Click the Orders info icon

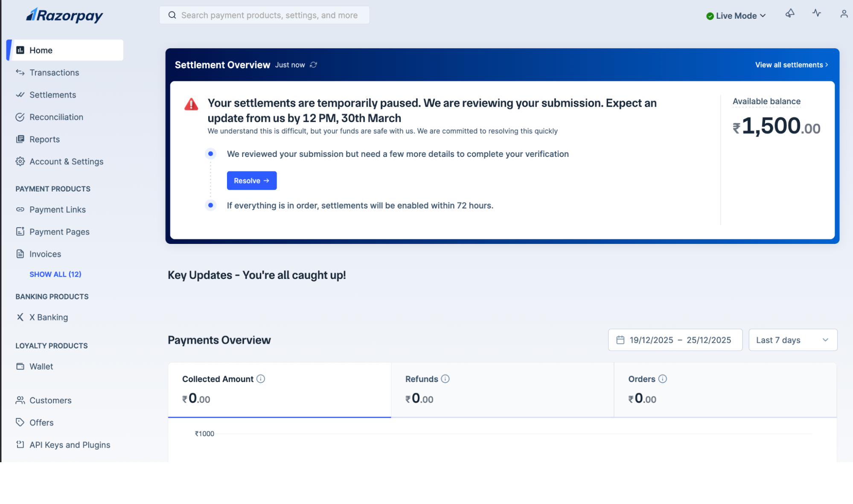[x=662, y=379]
